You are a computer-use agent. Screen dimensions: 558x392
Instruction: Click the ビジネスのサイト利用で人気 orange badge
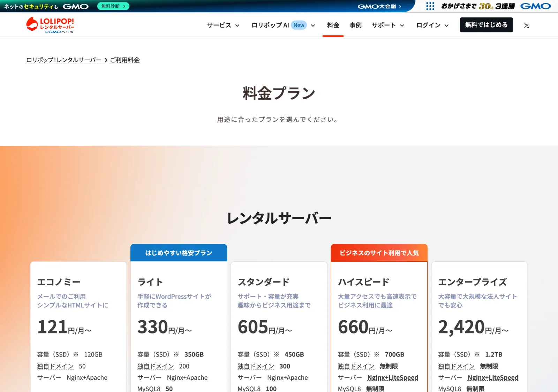pos(379,253)
